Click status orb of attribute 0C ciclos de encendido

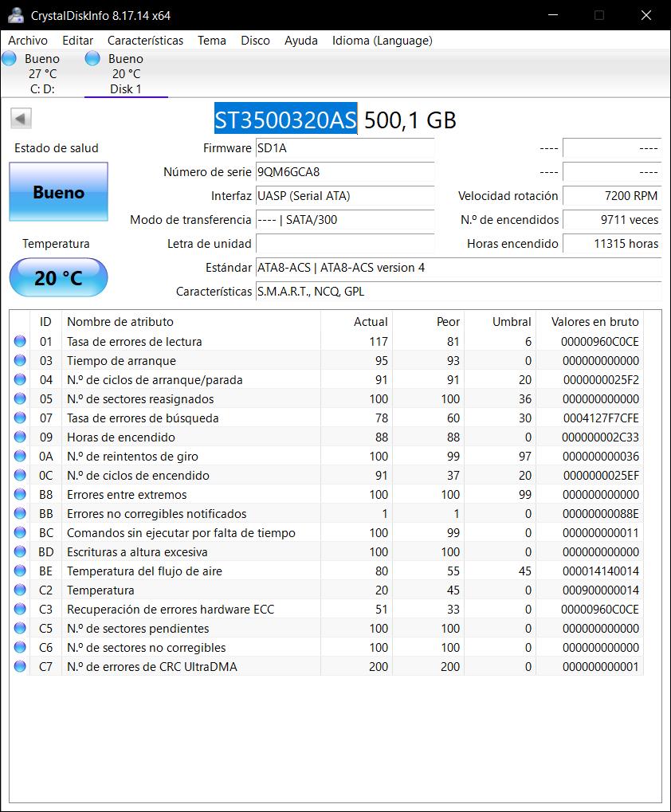20,476
